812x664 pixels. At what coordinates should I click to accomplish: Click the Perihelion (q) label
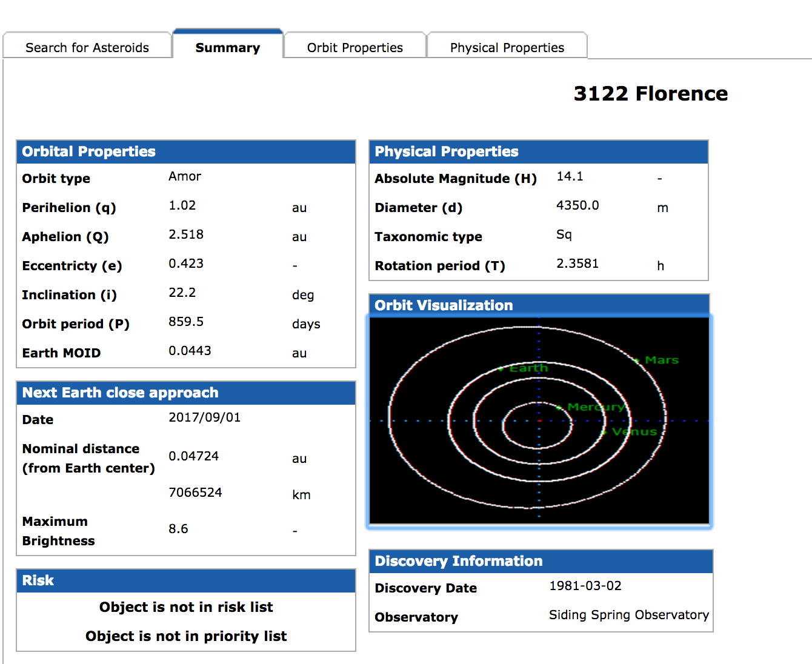[x=69, y=208]
